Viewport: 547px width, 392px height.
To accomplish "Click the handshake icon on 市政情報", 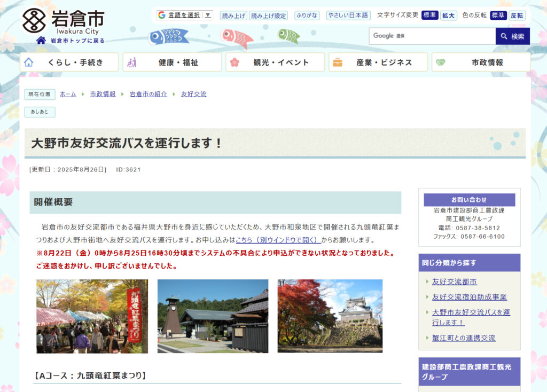I will 441,62.
